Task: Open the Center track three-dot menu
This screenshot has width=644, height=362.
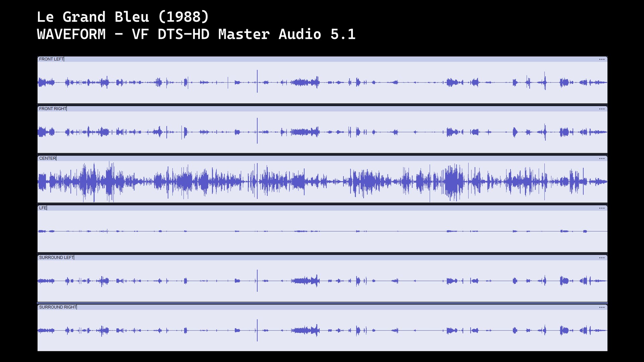Action: (602, 159)
